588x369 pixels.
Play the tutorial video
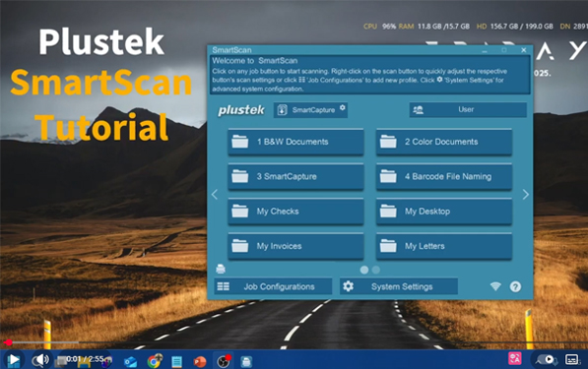tap(14, 360)
